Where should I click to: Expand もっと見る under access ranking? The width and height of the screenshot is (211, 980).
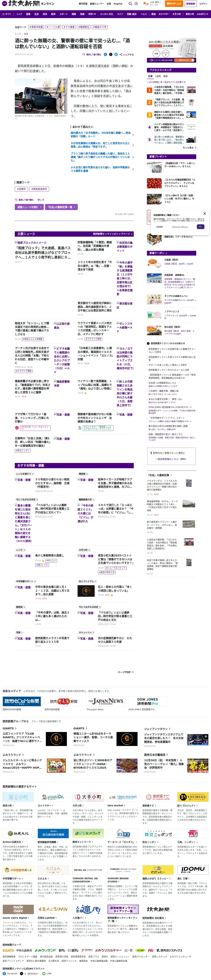[x=189, y=148]
